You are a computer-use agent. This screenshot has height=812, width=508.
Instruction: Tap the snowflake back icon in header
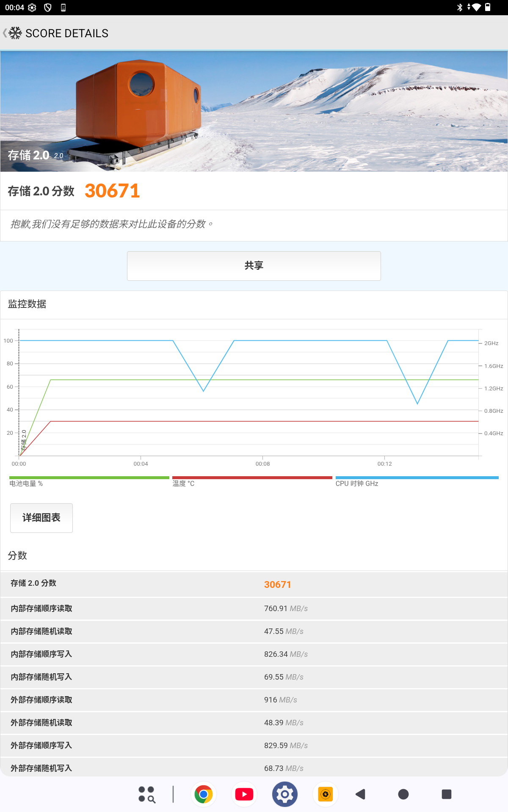[14, 33]
